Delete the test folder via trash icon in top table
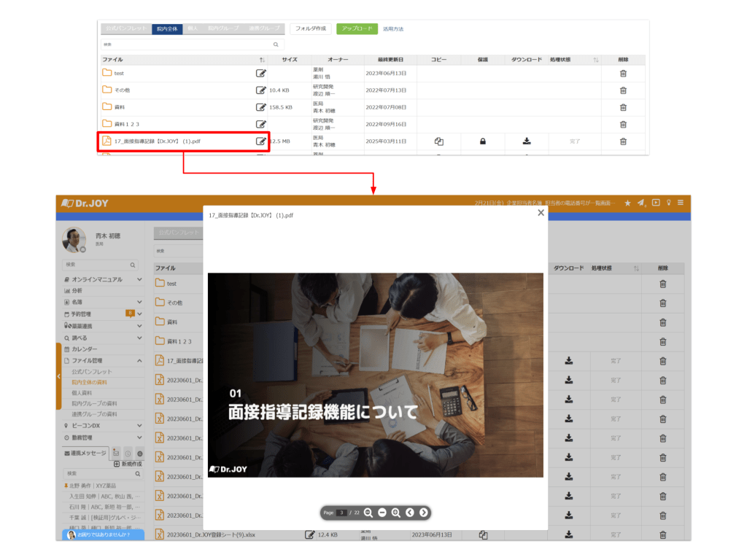Image resolution: width=747 pixels, height=560 pixels. (622, 73)
